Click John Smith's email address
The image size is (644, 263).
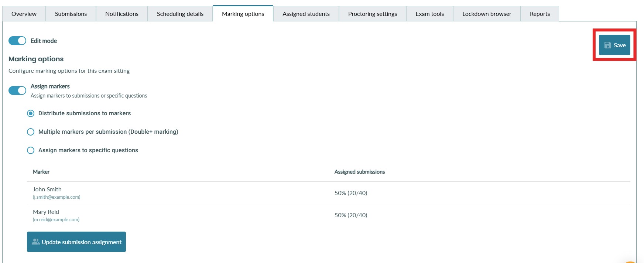coord(56,197)
